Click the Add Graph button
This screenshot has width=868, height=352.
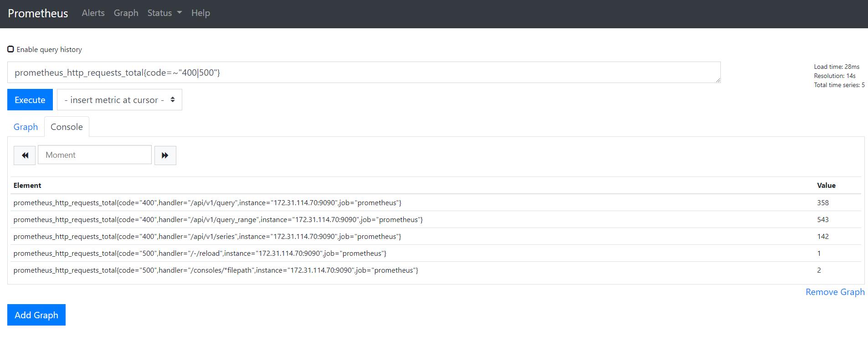[36, 315]
